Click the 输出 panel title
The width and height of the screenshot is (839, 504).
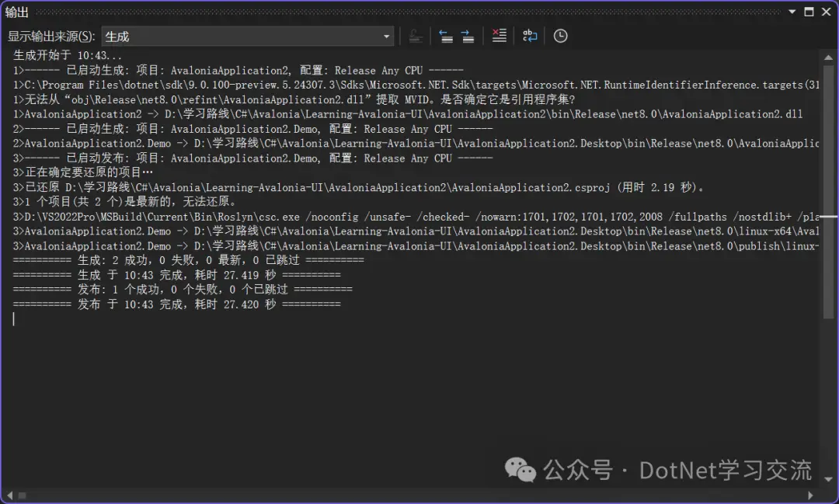tap(16, 12)
